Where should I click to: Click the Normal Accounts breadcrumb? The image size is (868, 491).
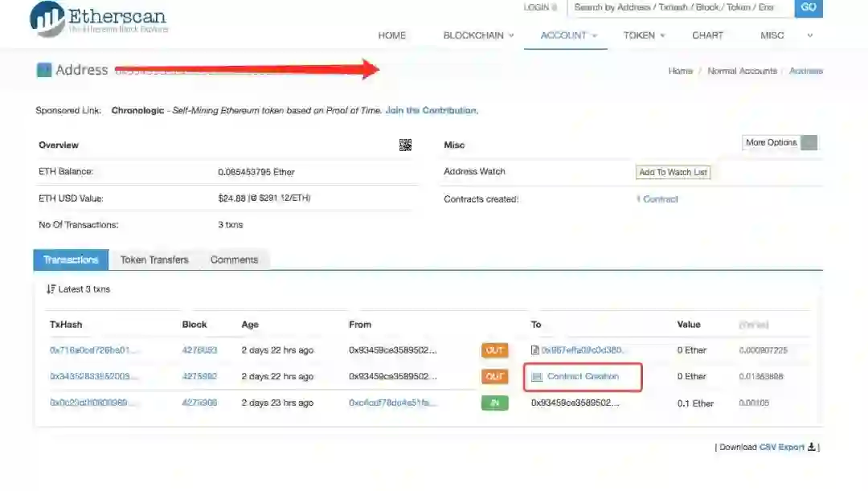point(742,71)
